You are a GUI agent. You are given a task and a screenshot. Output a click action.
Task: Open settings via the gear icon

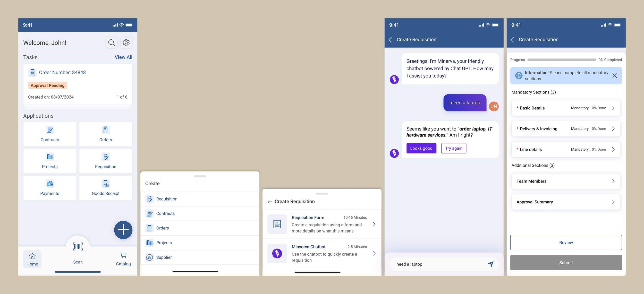(126, 43)
